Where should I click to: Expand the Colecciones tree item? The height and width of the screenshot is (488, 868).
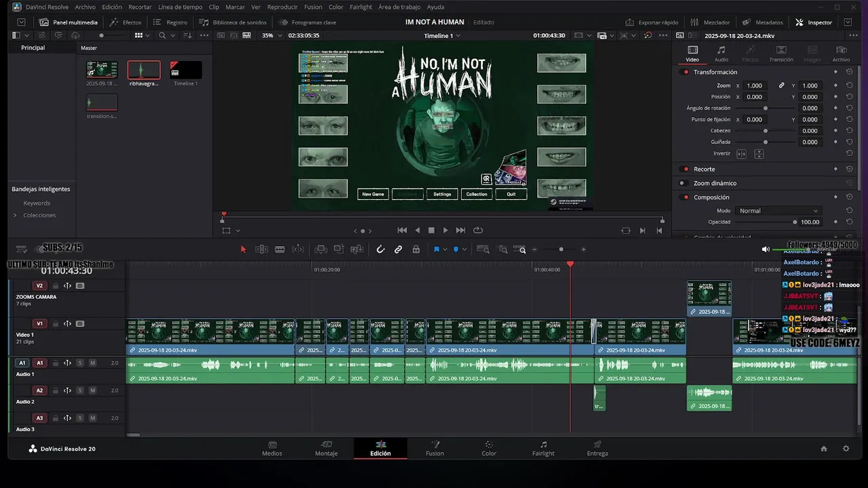click(x=15, y=215)
